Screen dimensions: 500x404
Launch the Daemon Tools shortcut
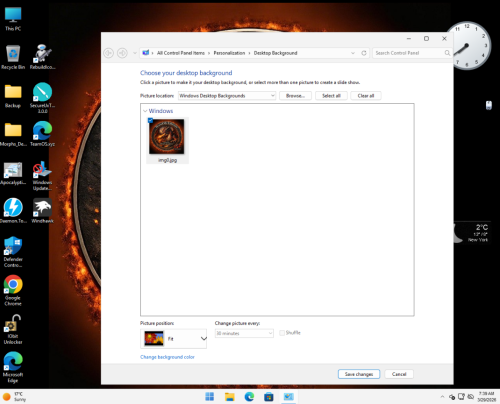click(13, 211)
